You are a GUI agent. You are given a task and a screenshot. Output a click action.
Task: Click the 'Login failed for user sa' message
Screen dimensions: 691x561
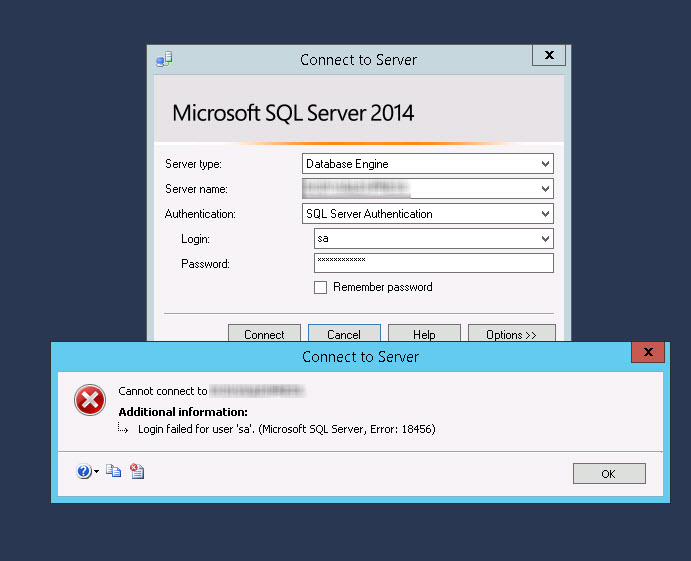point(286,429)
